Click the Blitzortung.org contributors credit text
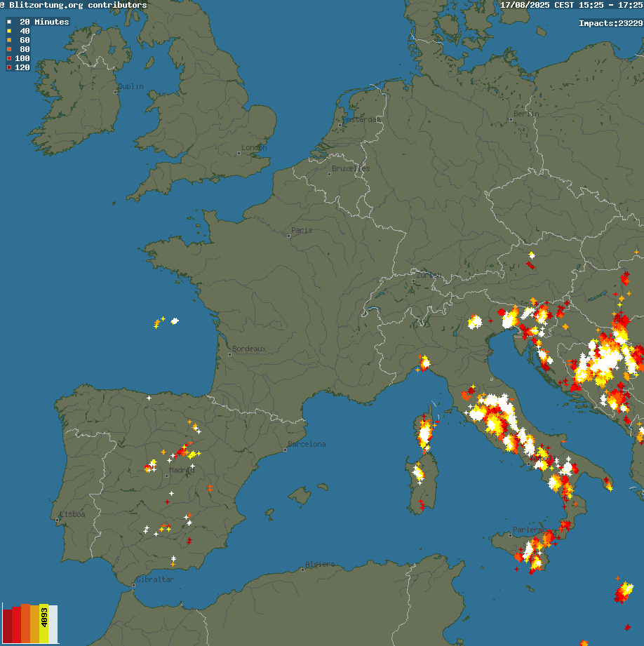Screen dimensions: 644x646 click(x=74, y=5)
